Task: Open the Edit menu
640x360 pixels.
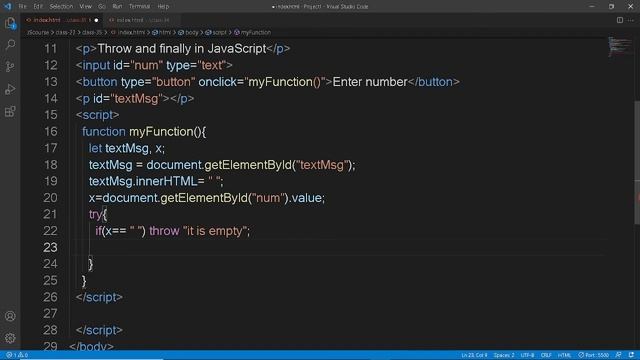Action: point(38,7)
